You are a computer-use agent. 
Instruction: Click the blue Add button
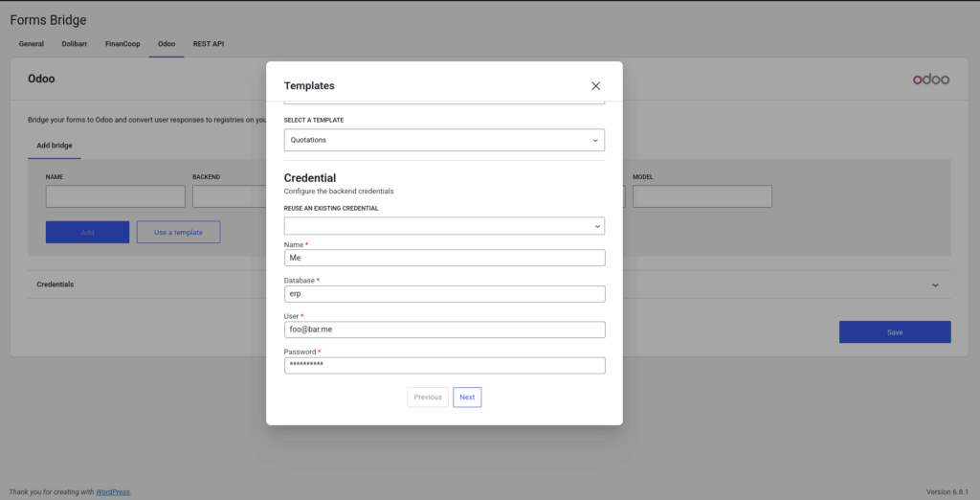[x=87, y=232]
